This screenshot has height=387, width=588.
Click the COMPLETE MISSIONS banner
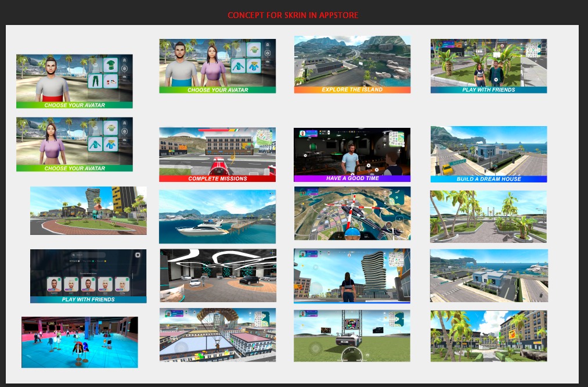tap(217, 178)
